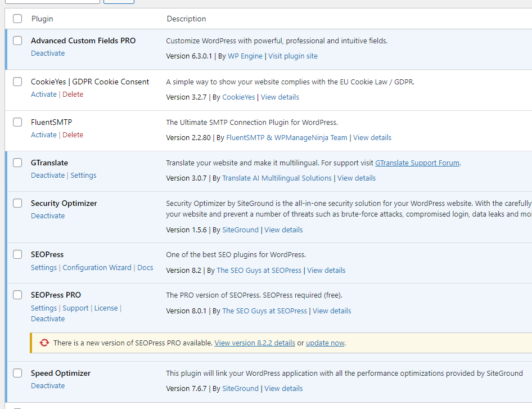Launch the SEOPress Configuration Wizard
This screenshot has height=409, width=532.
pos(97,267)
